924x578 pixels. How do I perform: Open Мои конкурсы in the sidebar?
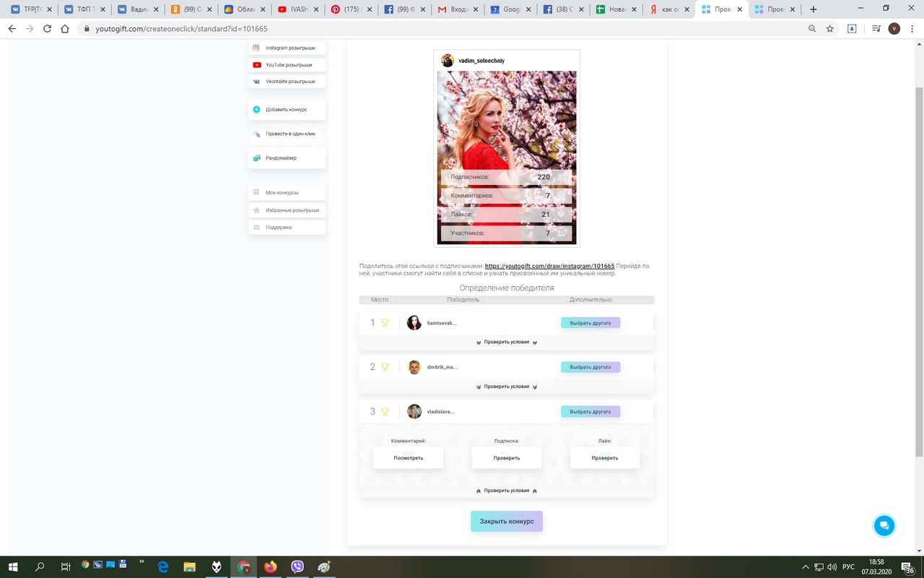pyautogui.click(x=287, y=193)
